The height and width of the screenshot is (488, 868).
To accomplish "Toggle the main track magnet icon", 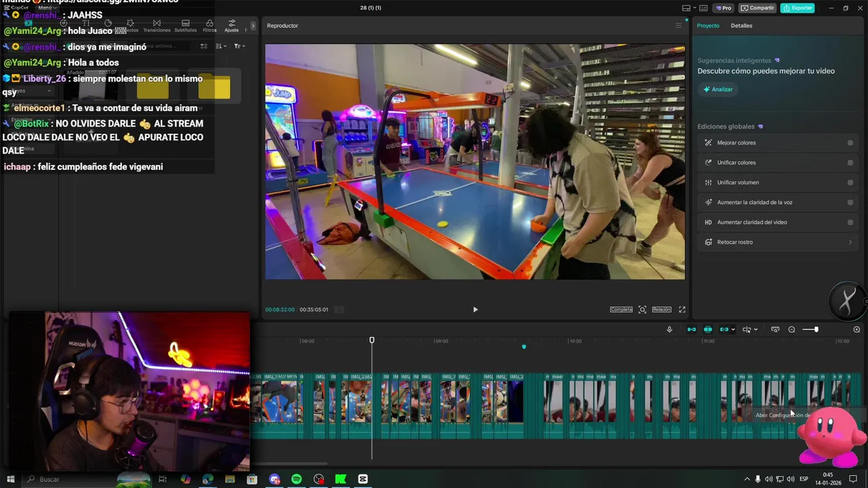I will [x=692, y=329].
